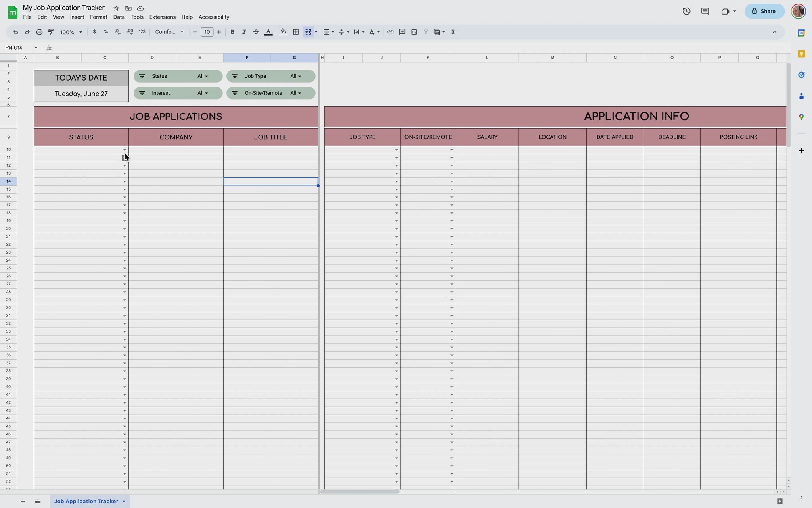The height and width of the screenshot is (508, 812).
Task: Toggle strikethrough formatting
Action: click(256, 32)
